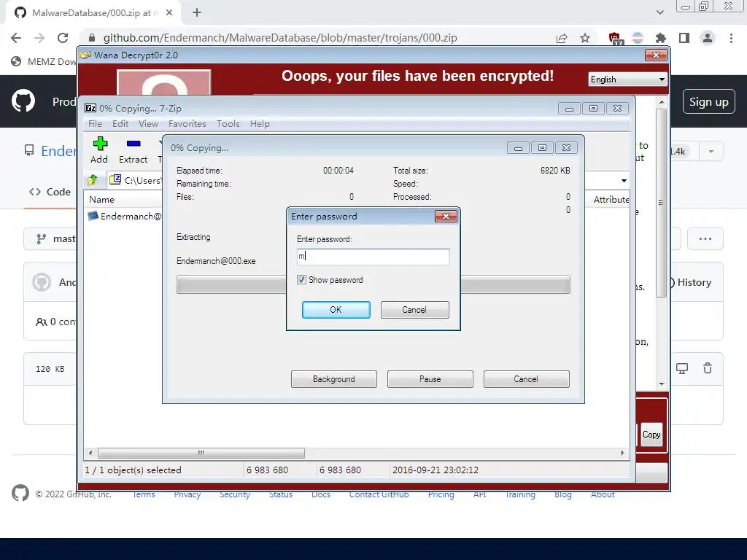The height and width of the screenshot is (560, 747).
Task: Click the 7-Zip status bar date 2016-09-21 23:02:12
Action: pyautogui.click(x=435, y=470)
